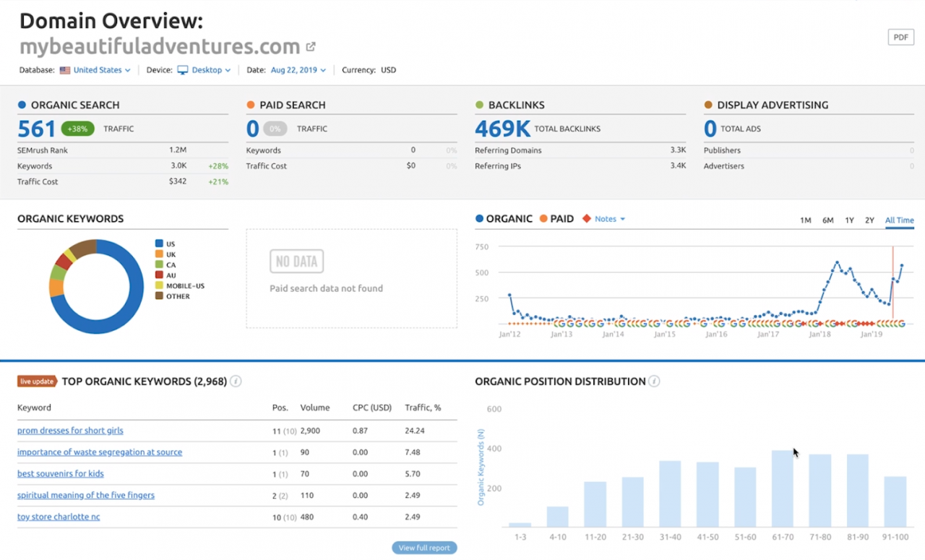Click the PDF export button

click(900, 38)
